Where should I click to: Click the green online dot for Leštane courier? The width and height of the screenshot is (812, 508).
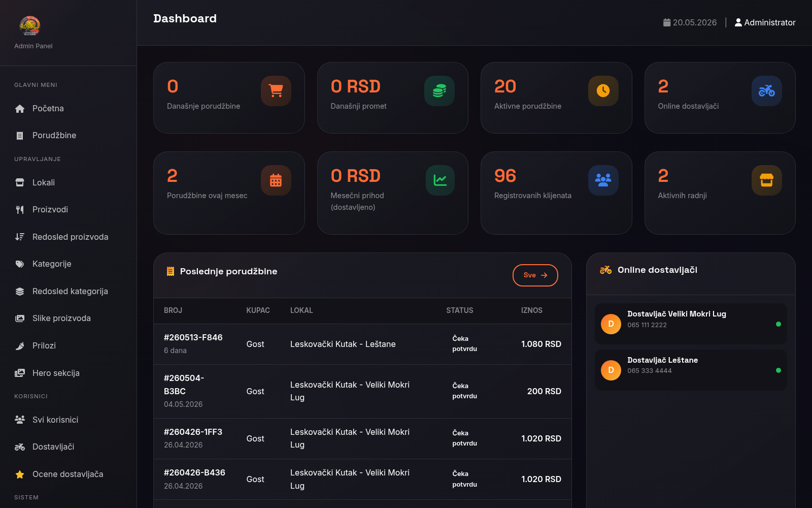(x=779, y=370)
